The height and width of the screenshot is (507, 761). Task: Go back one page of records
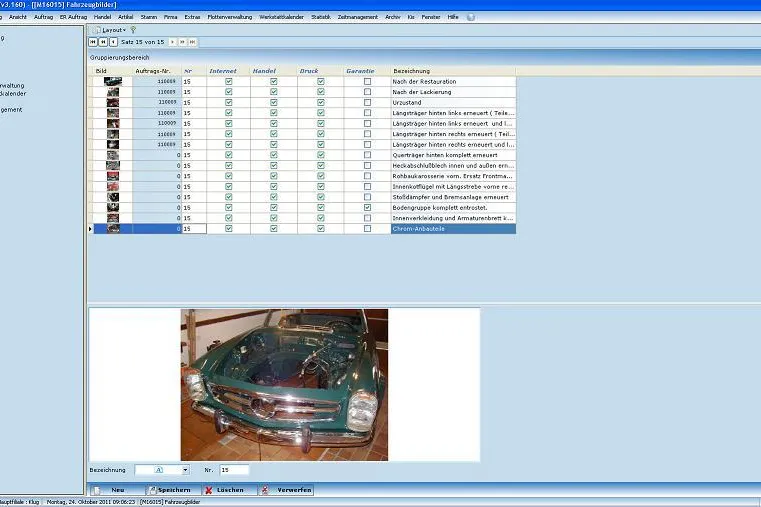(103, 42)
